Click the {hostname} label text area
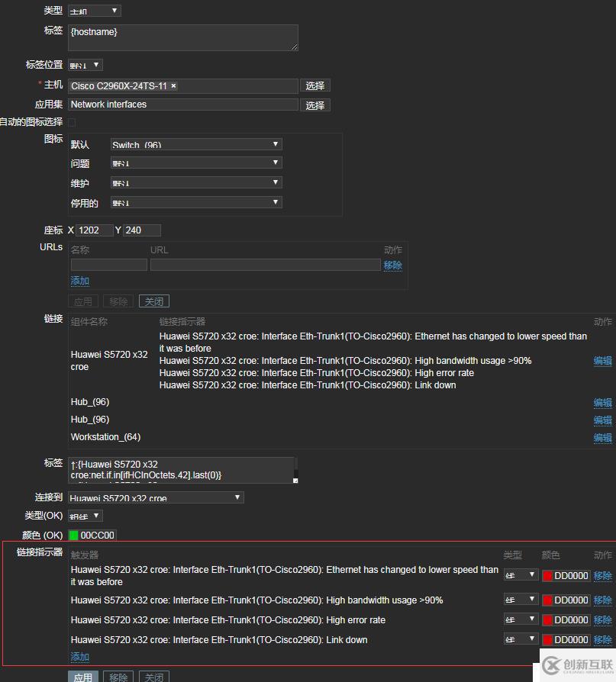 coord(182,37)
